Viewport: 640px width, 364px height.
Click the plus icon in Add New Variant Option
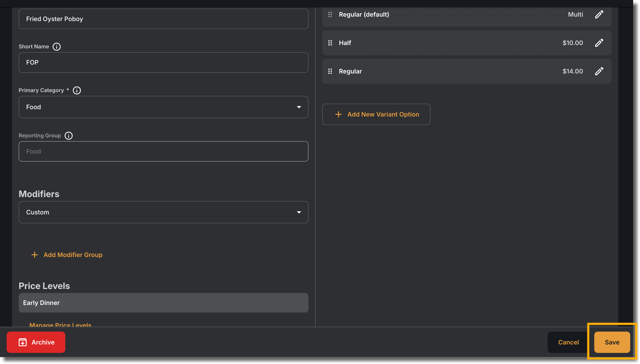pyautogui.click(x=338, y=115)
